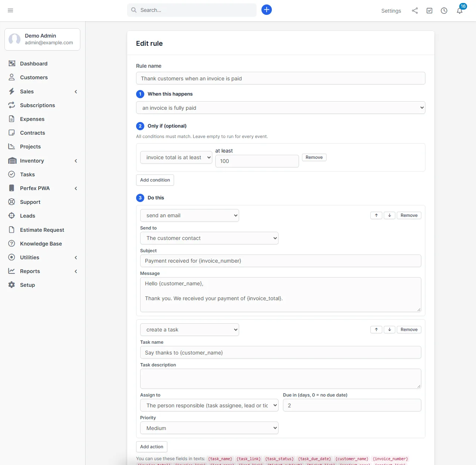Open the 'send an email' action dropdown
The height and width of the screenshot is (465, 476).
click(190, 215)
